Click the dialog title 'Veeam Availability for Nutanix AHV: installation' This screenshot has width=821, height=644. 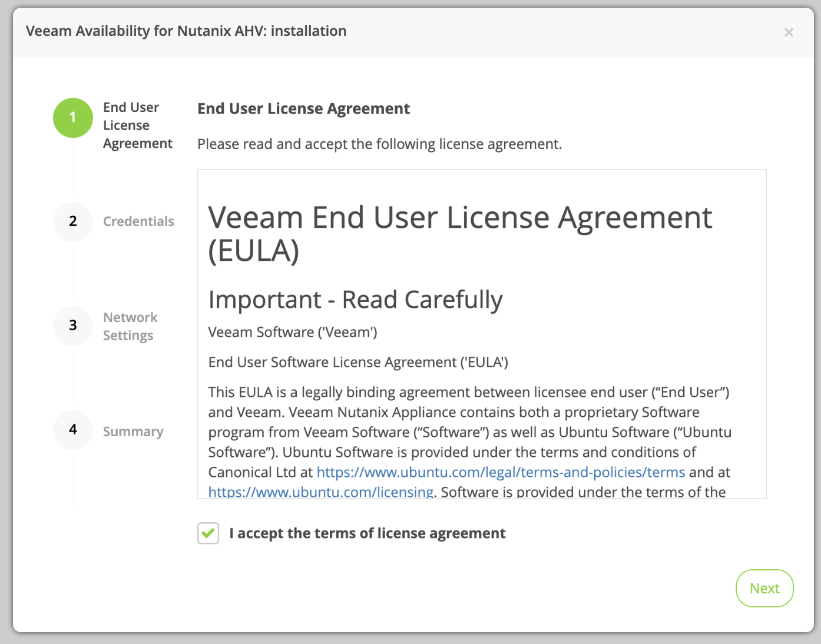(186, 31)
